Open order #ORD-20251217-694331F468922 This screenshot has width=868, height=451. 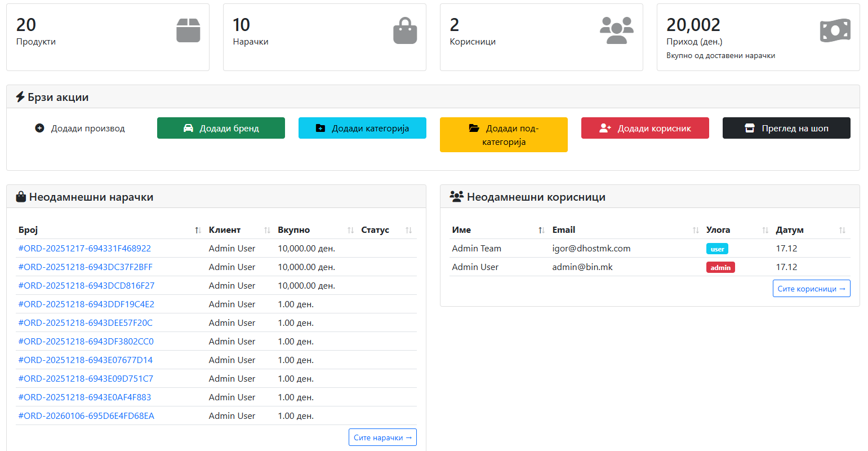click(x=84, y=249)
